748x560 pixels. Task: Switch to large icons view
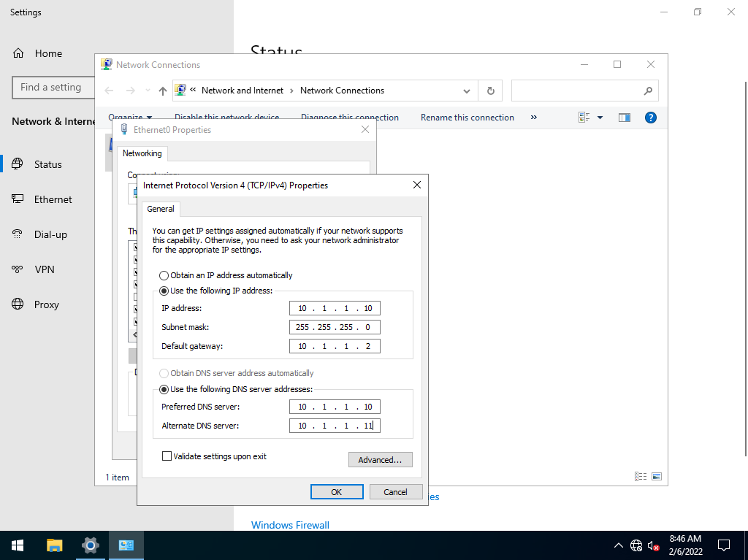point(657,476)
